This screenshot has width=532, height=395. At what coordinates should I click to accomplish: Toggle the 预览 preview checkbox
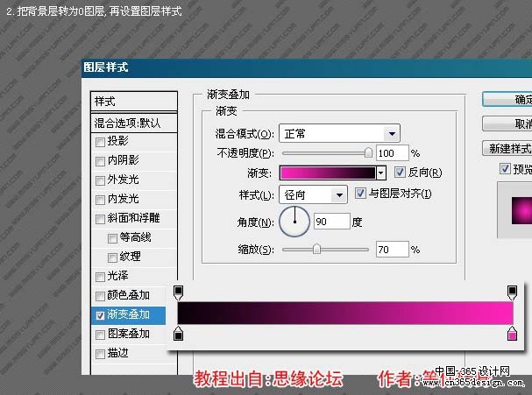505,168
